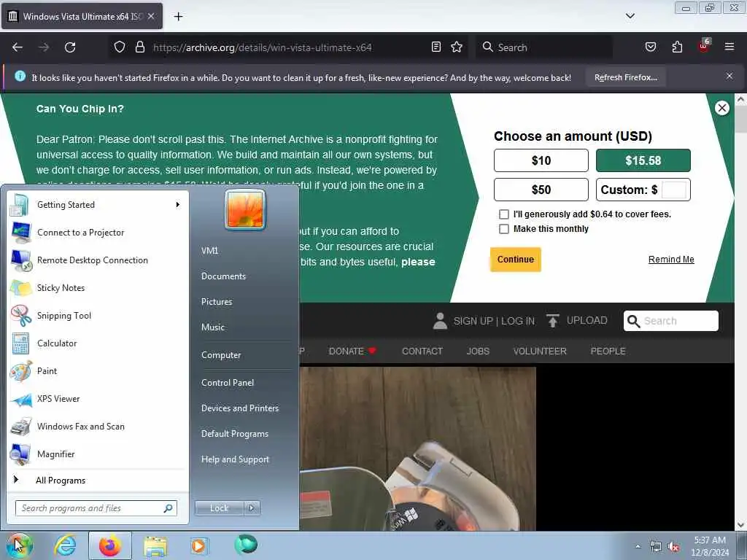Image resolution: width=747 pixels, height=560 pixels.
Task: Open the network tray icon
Action: click(x=656, y=547)
